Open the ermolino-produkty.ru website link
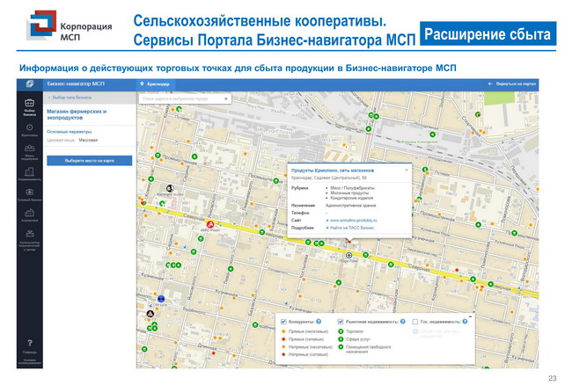Image resolution: width=572 pixels, height=392 pixels. coord(352,220)
